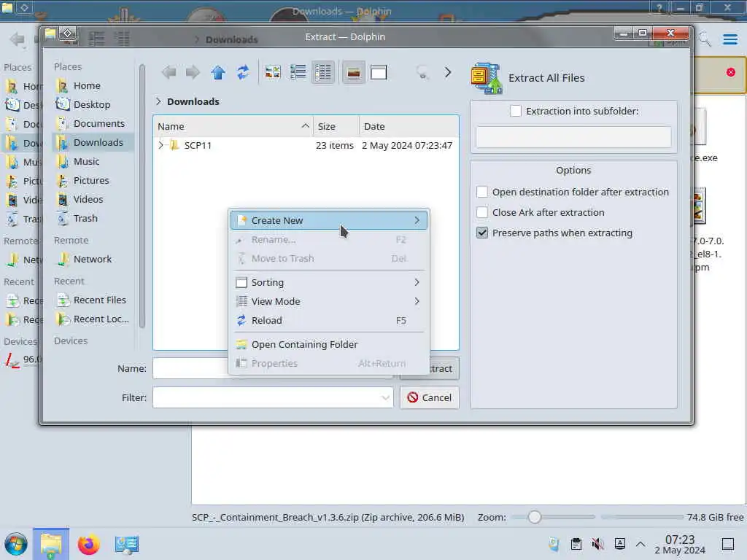Click the show desktop tray button

pos(728,544)
